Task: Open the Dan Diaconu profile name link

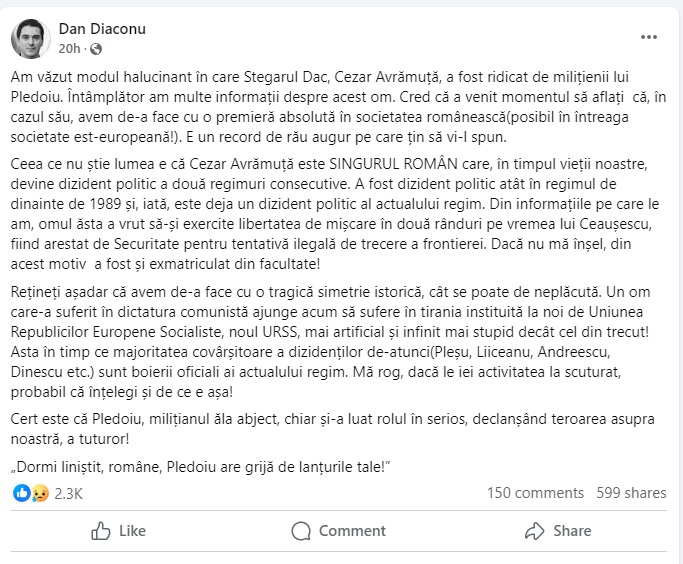Action: click(x=102, y=29)
